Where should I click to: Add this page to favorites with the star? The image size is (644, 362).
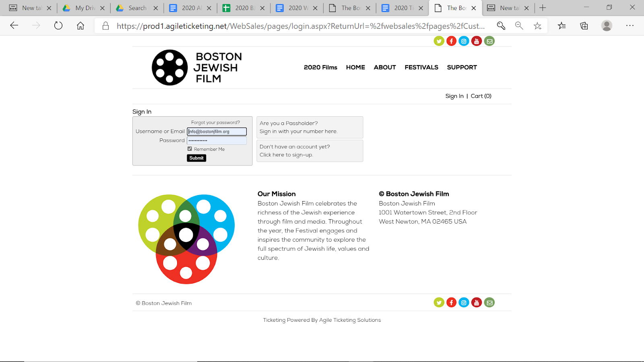[537, 26]
